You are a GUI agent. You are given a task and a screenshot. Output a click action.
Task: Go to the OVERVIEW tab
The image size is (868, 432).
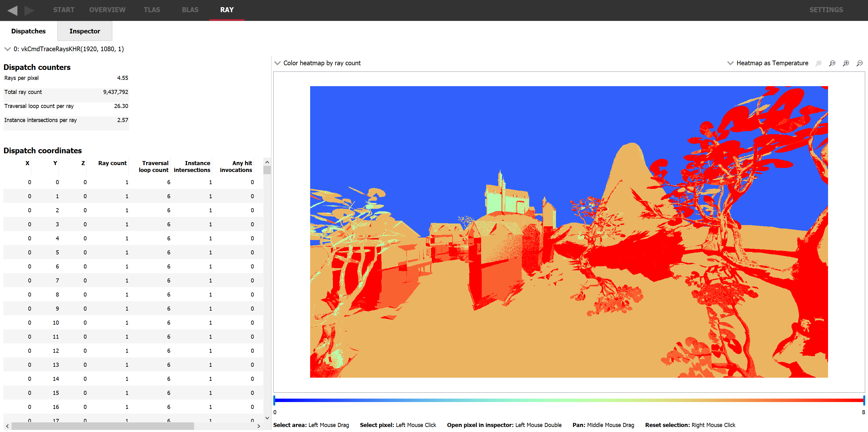[x=107, y=10]
